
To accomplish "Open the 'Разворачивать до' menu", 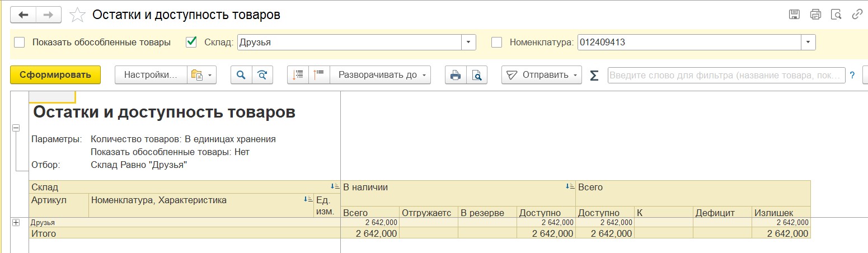I will pyautogui.click(x=381, y=75).
